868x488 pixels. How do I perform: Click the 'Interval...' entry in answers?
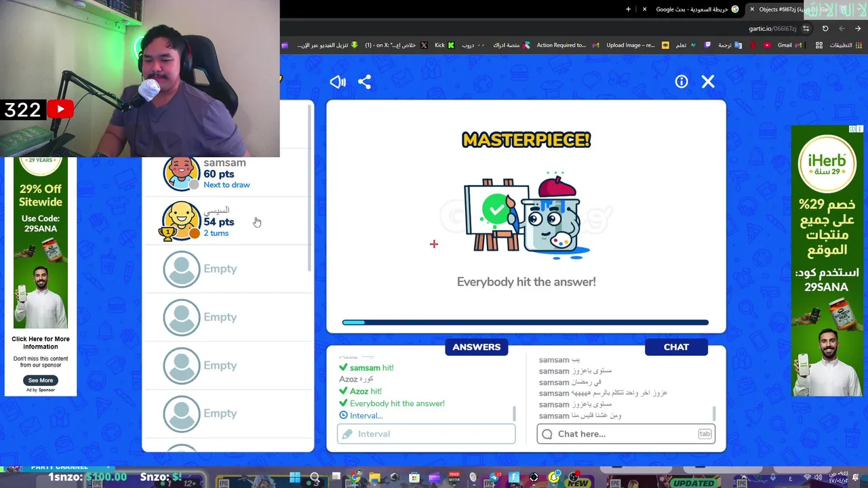366,415
